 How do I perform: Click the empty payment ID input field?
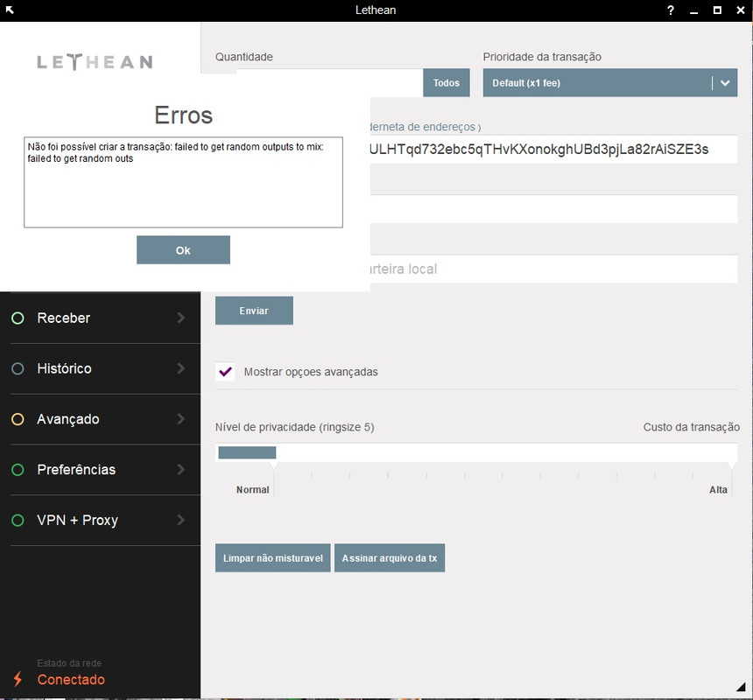click(x=553, y=209)
